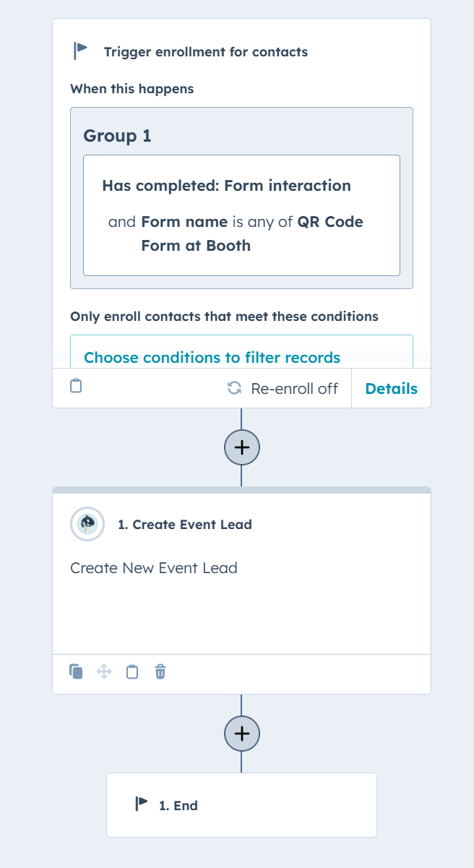The height and width of the screenshot is (868, 474).
Task: Click the flag icon in End card
Action: coord(142,804)
